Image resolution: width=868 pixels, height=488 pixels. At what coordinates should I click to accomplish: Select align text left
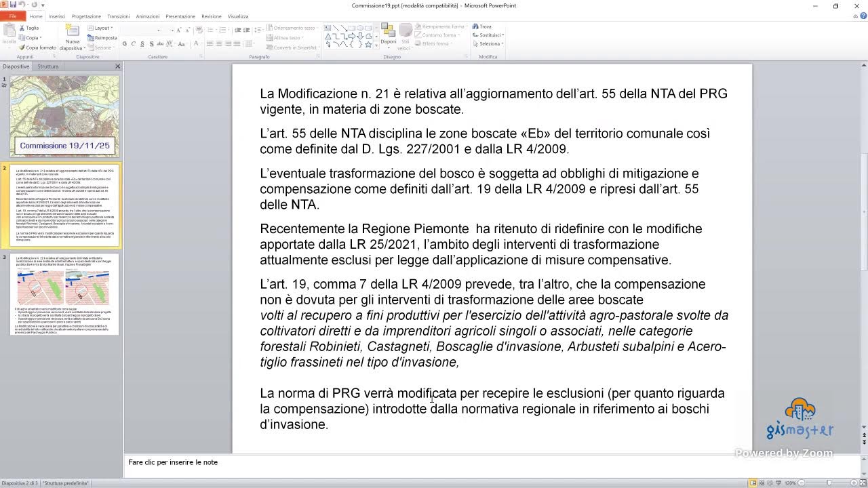click(x=210, y=43)
